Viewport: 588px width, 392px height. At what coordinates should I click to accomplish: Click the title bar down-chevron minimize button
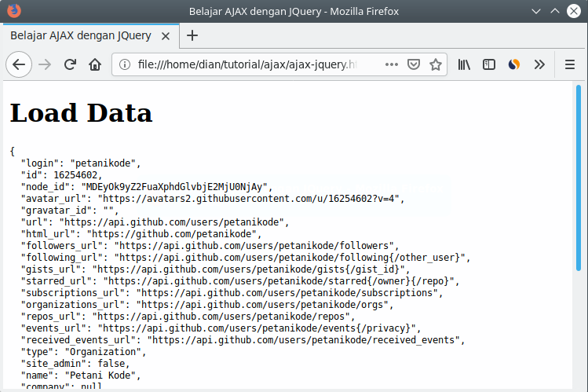(536, 11)
